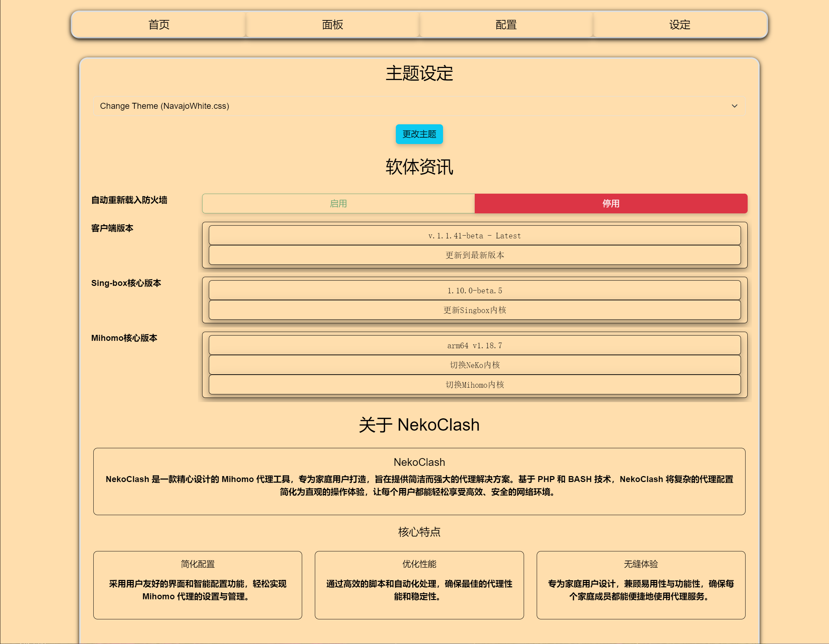Image resolution: width=829 pixels, height=644 pixels.
Task: Click the Mihomo核心版本 label
Action: pos(124,338)
